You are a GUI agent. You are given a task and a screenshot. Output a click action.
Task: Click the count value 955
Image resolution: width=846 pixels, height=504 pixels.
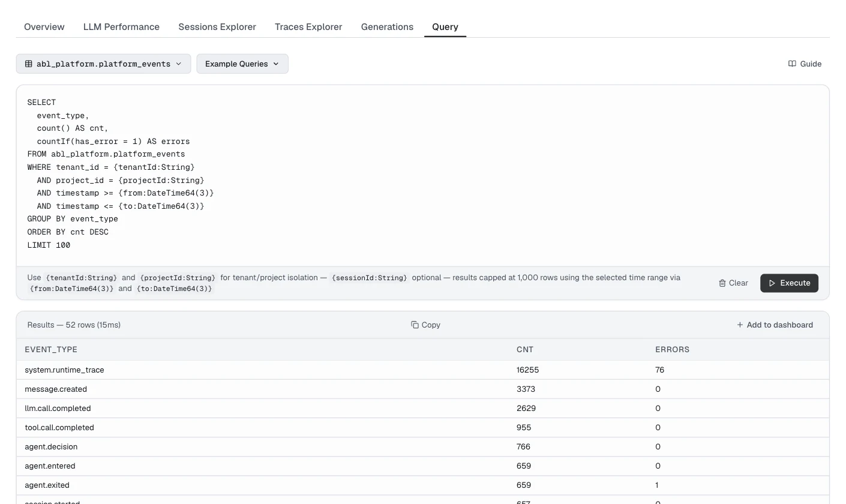524,428
